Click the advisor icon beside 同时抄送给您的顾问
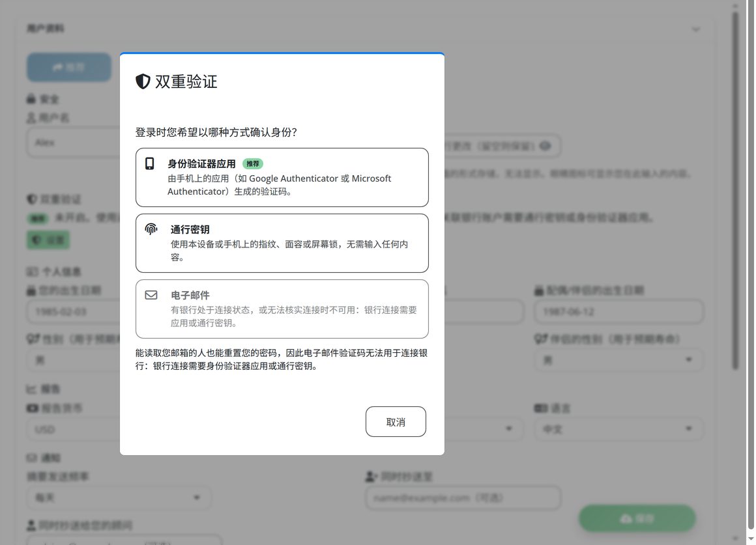 31,525
